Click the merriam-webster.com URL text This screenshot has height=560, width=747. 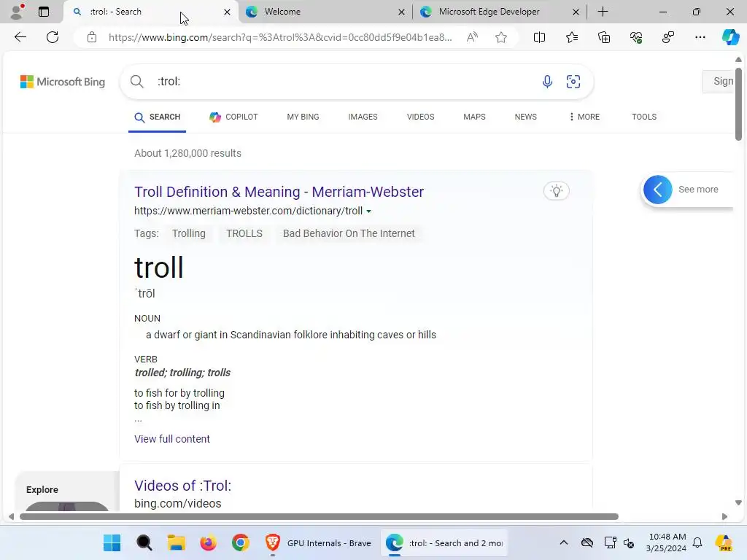248,211
